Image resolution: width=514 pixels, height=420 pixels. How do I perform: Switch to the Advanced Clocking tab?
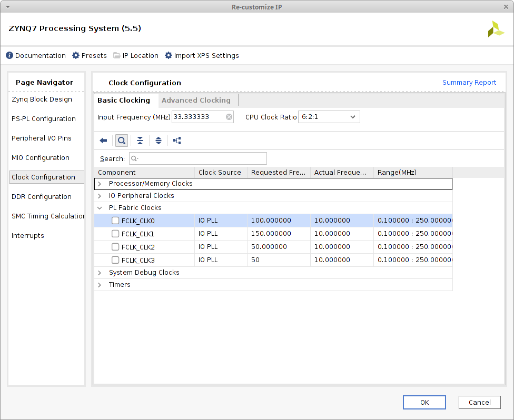point(196,100)
